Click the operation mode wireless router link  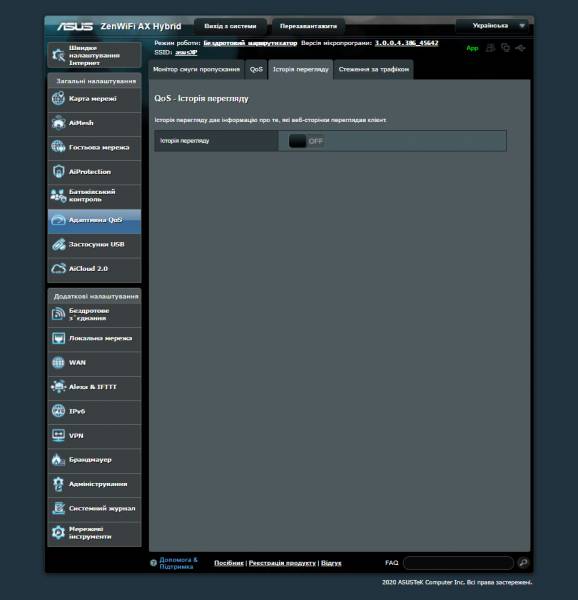point(250,43)
